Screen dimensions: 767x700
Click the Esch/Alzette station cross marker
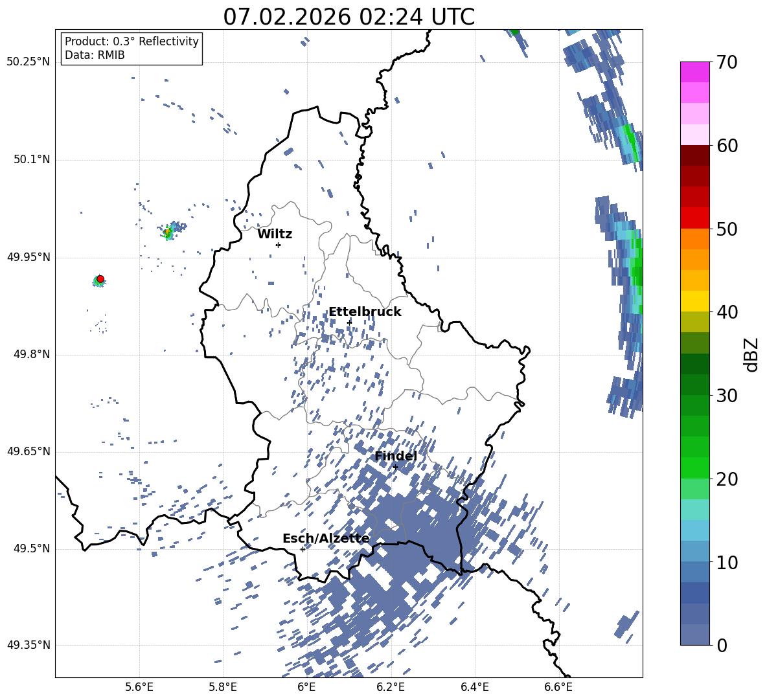[x=303, y=549]
